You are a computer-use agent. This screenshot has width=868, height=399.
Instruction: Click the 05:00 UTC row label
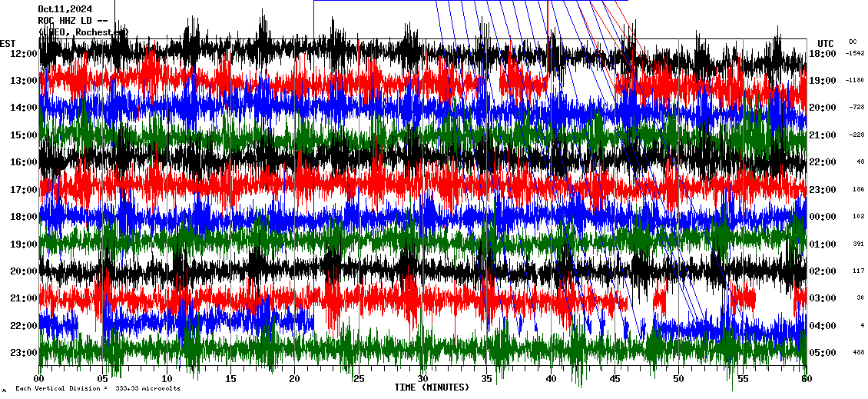coord(823,353)
